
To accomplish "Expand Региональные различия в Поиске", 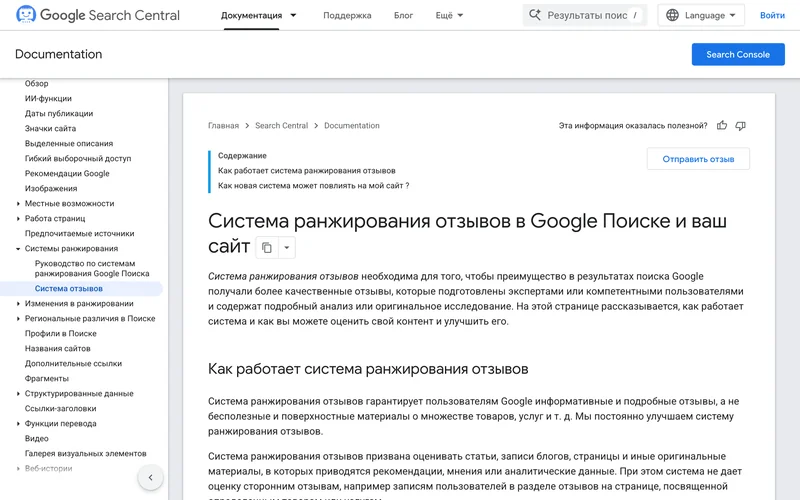I will (18, 318).
